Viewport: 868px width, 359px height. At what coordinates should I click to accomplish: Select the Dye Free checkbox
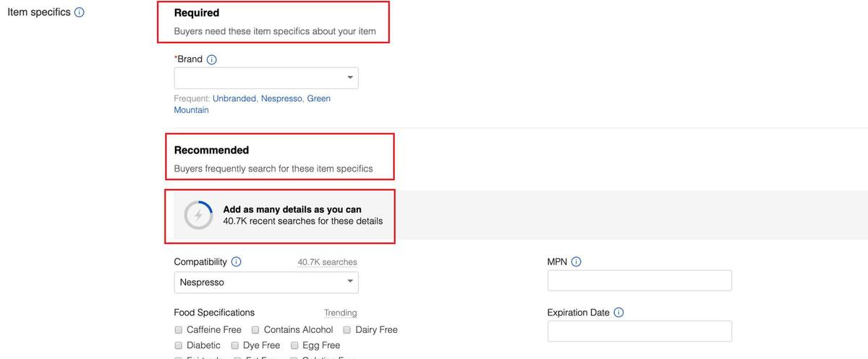pyautogui.click(x=235, y=346)
